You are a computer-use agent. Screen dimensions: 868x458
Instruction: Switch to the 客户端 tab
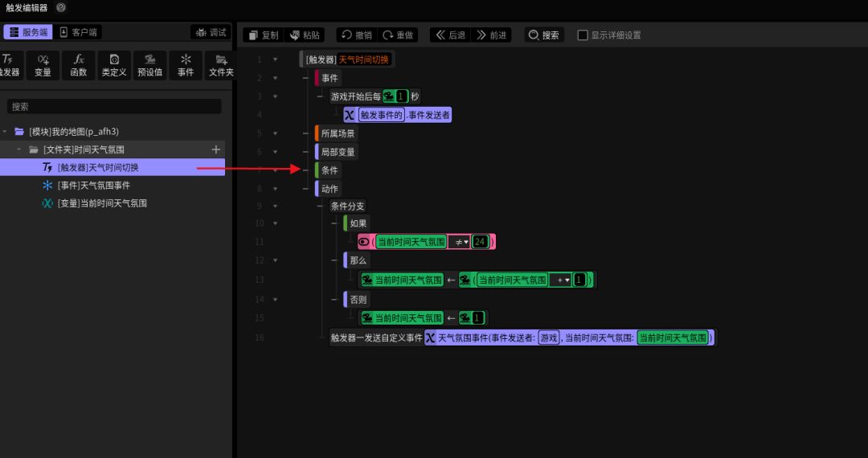click(80, 32)
